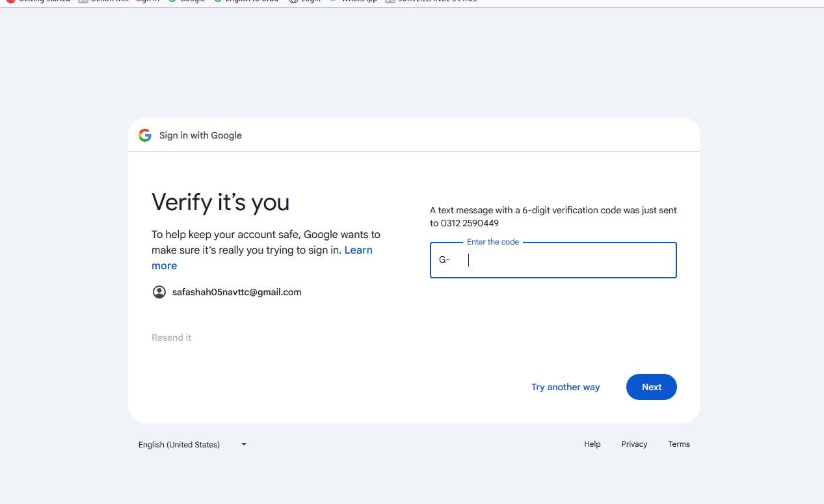
Task: Focus the Enter the code field
Action: (566, 260)
